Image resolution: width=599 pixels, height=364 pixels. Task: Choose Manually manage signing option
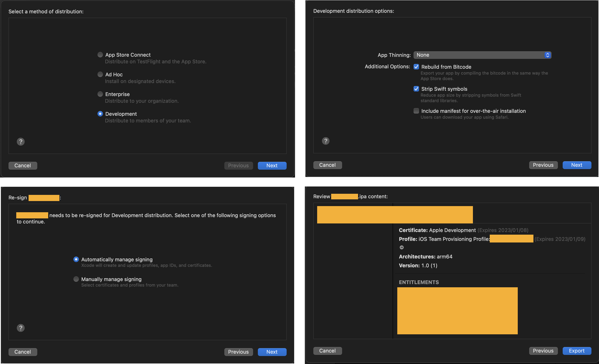pyautogui.click(x=76, y=279)
